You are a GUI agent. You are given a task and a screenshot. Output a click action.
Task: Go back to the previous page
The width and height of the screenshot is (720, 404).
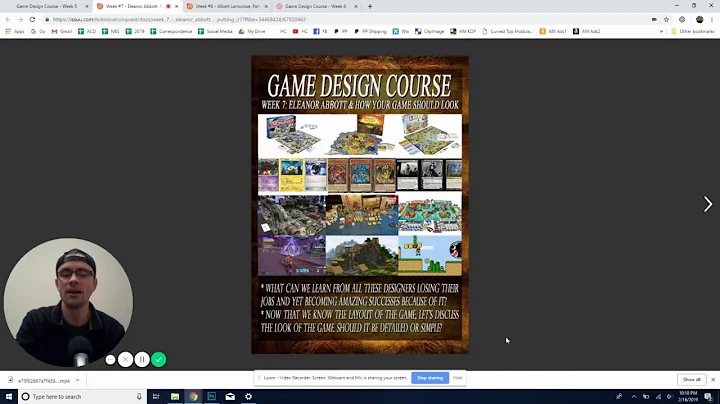click(x=8, y=19)
